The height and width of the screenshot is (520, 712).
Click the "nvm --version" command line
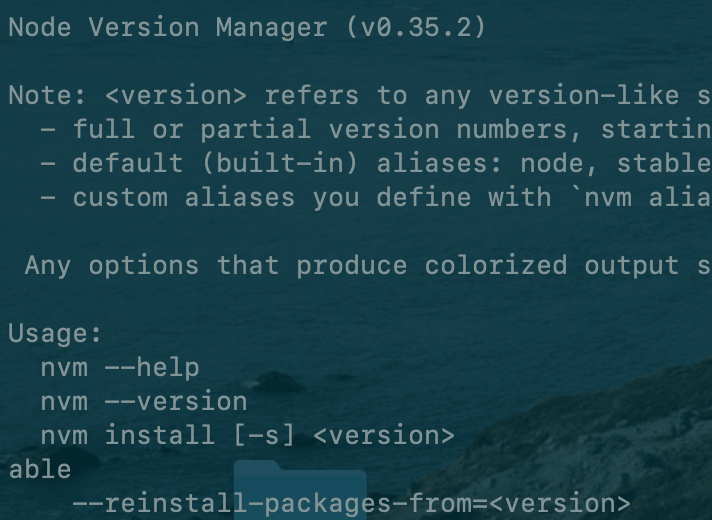[144, 401]
